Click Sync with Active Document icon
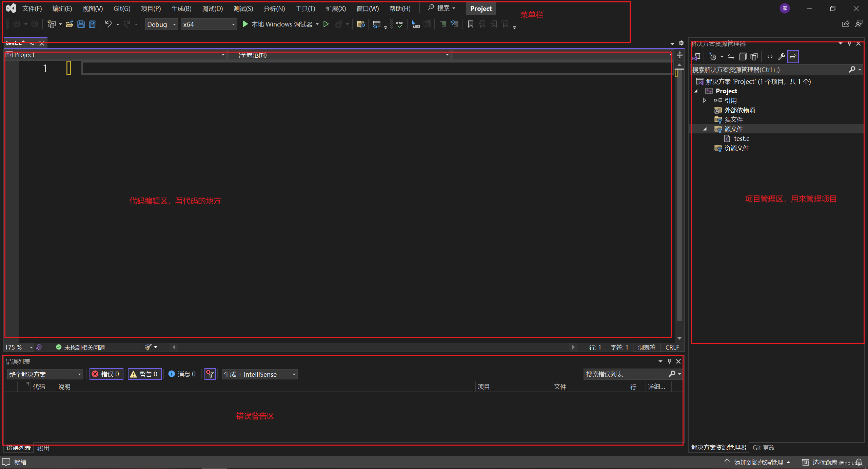This screenshot has height=469, width=868. click(731, 57)
